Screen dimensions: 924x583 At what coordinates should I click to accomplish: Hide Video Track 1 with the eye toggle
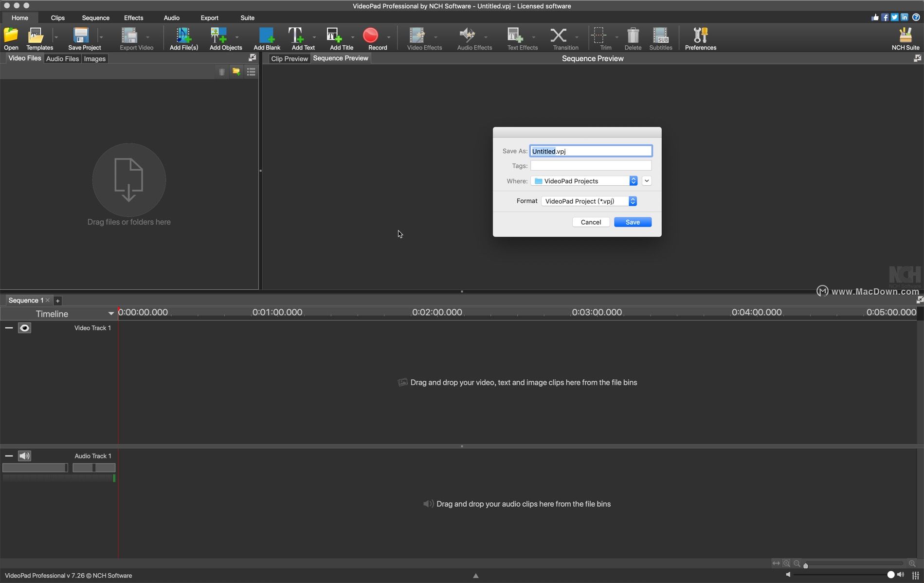pyautogui.click(x=24, y=328)
